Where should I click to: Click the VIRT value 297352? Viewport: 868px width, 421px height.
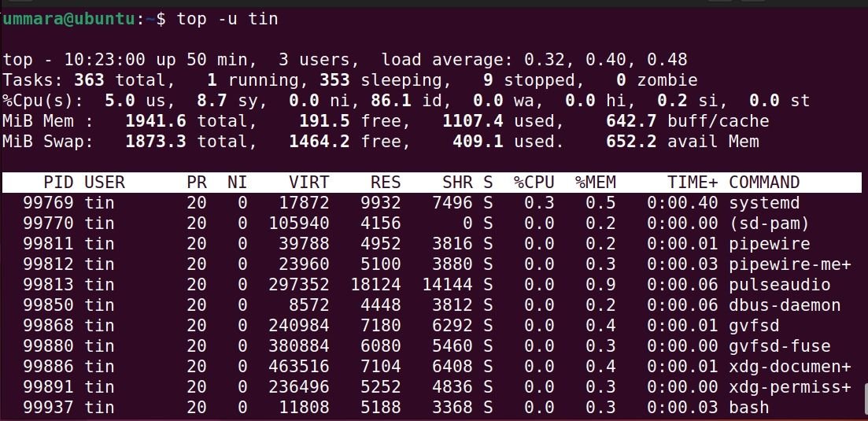pyautogui.click(x=299, y=285)
